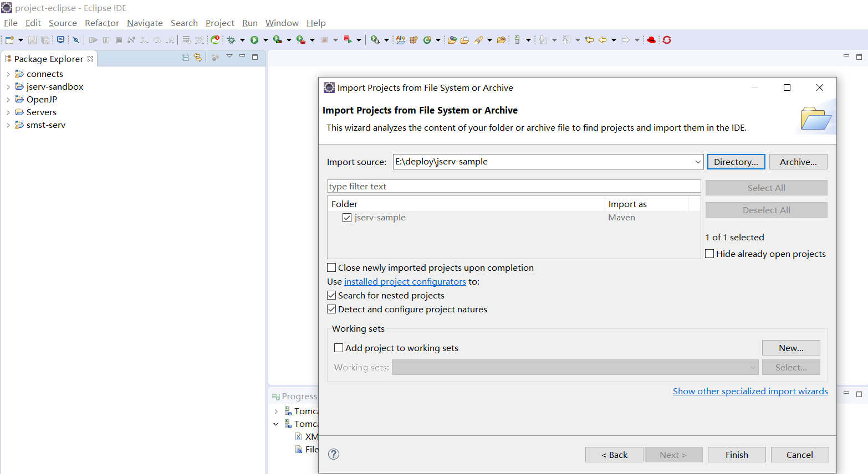This screenshot has height=474, width=868.
Task: Open the Import source combo dropdown arrow
Action: [698, 162]
